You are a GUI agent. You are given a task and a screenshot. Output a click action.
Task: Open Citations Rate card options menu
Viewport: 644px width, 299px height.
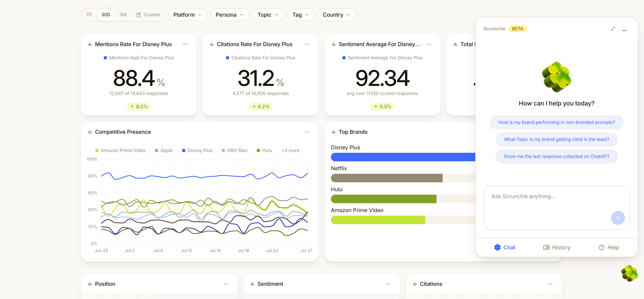point(307,44)
